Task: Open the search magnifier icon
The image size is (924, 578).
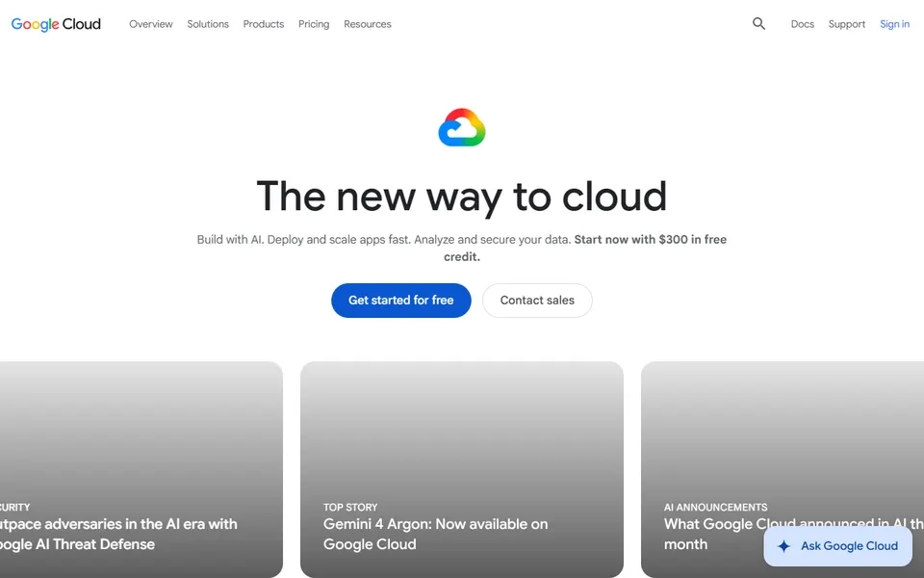Action: (x=758, y=23)
